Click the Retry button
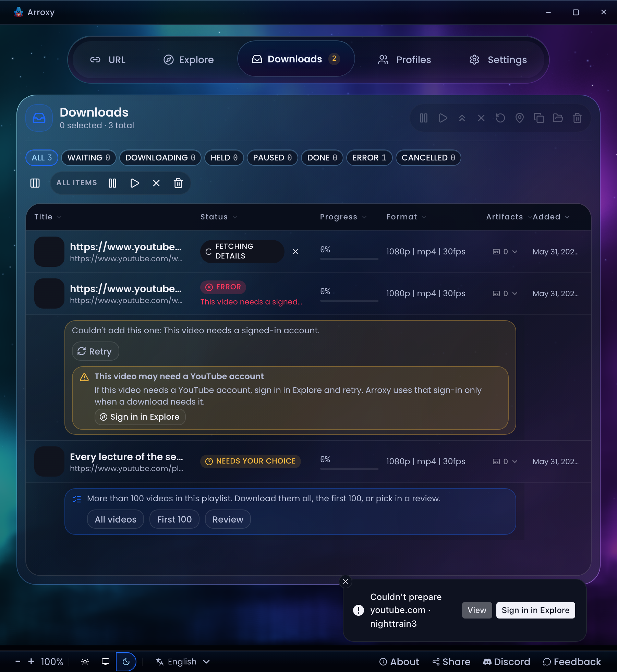 tap(95, 351)
